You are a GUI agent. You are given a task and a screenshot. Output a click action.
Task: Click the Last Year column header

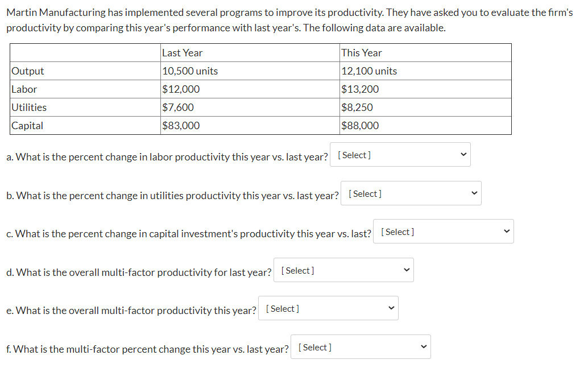tap(183, 53)
